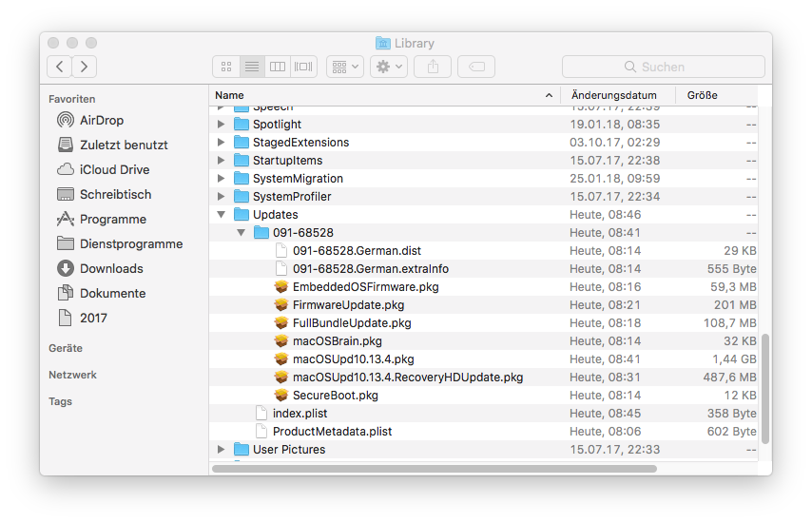Expand the SystemProfiler folder

(222, 197)
